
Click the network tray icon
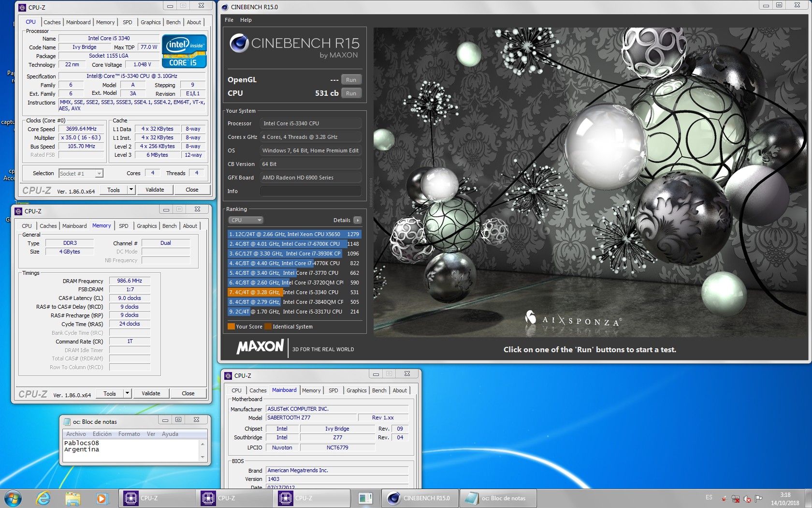click(736, 498)
